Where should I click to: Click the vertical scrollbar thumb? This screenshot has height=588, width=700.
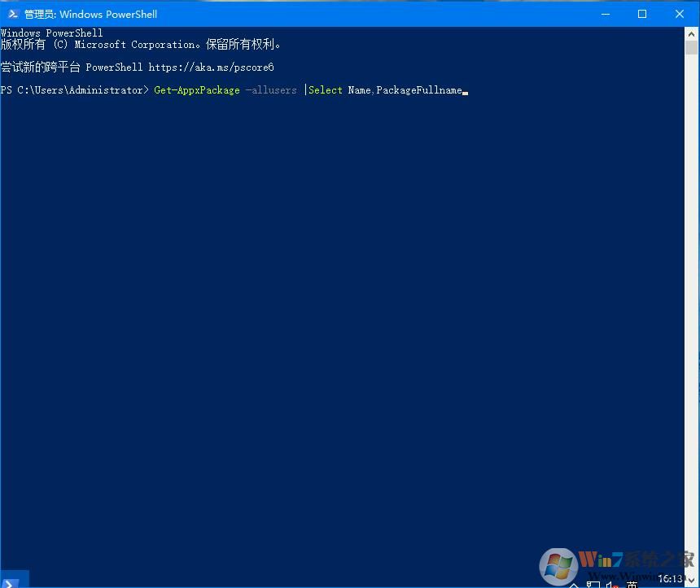(691, 48)
